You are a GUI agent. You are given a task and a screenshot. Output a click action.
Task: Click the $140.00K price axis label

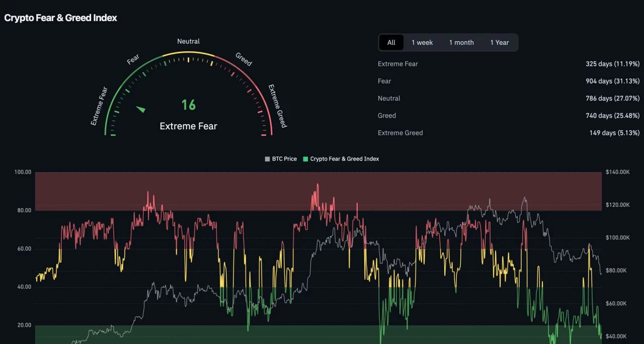click(x=618, y=172)
